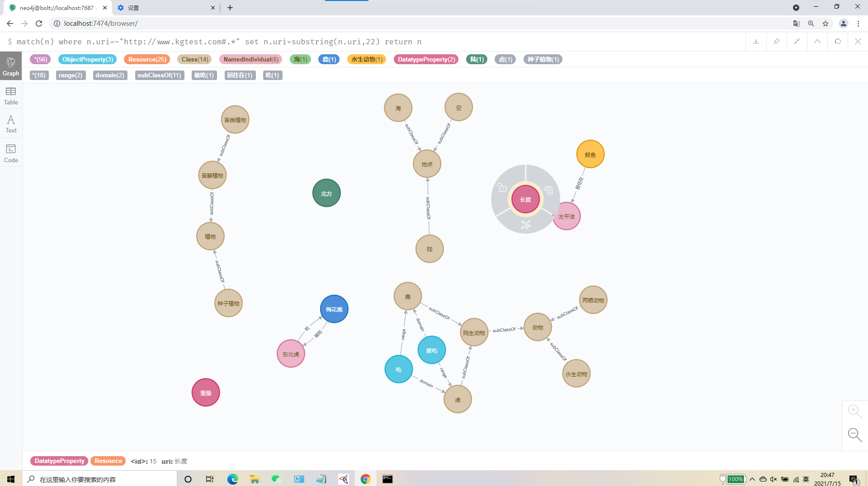Unlock the 长度 node via padlock segment
Screen dimensions: 868x486
tap(502, 188)
